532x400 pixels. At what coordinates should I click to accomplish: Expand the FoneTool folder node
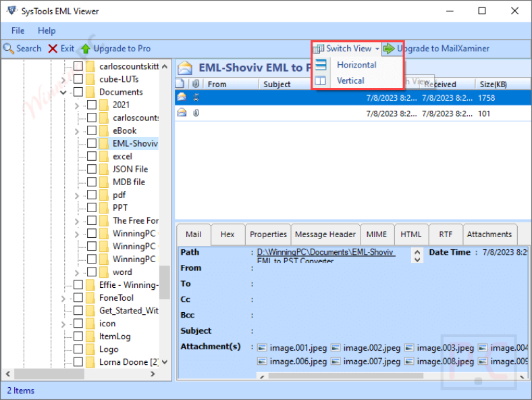(x=63, y=299)
